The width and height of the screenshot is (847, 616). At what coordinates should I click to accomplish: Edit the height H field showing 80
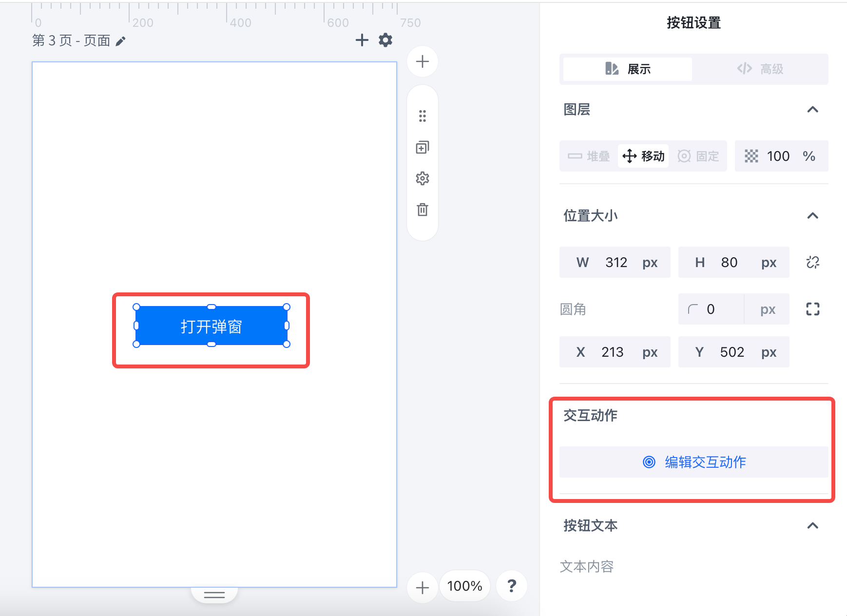pos(734,262)
